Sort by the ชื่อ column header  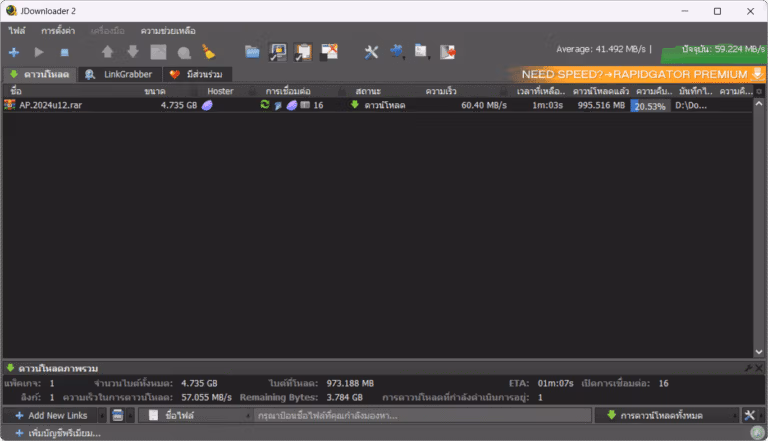pyautogui.click(x=16, y=91)
